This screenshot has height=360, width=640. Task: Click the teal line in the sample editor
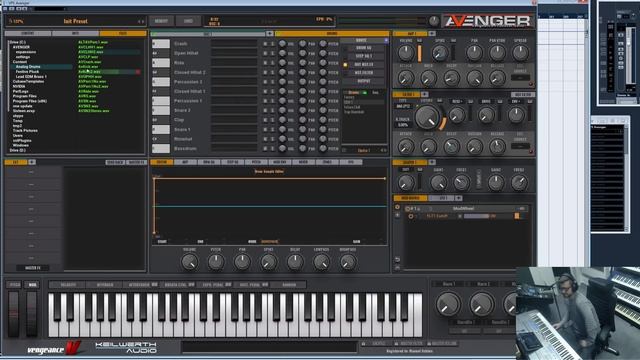pyautogui.click(x=270, y=207)
